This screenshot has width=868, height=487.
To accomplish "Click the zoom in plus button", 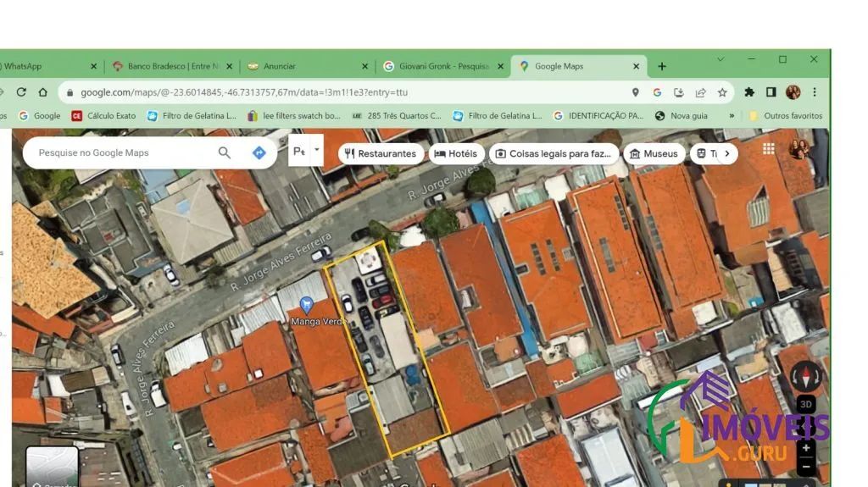I will click(x=806, y=447).
